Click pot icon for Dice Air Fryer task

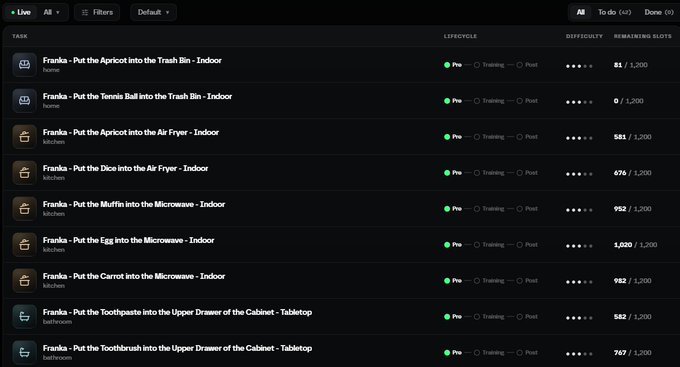[24, 173]
